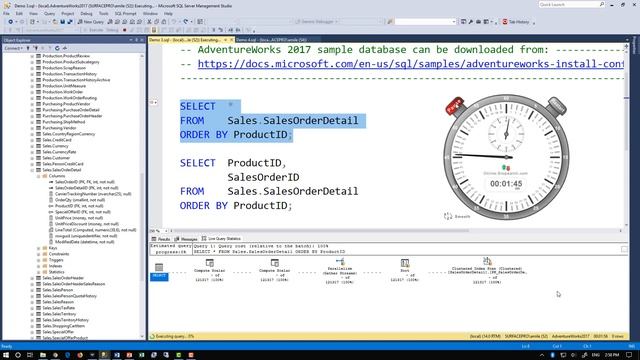This screenshot has height=360, width=640.
Task: Open the Query menu
Action: click(x=49, y=13)
